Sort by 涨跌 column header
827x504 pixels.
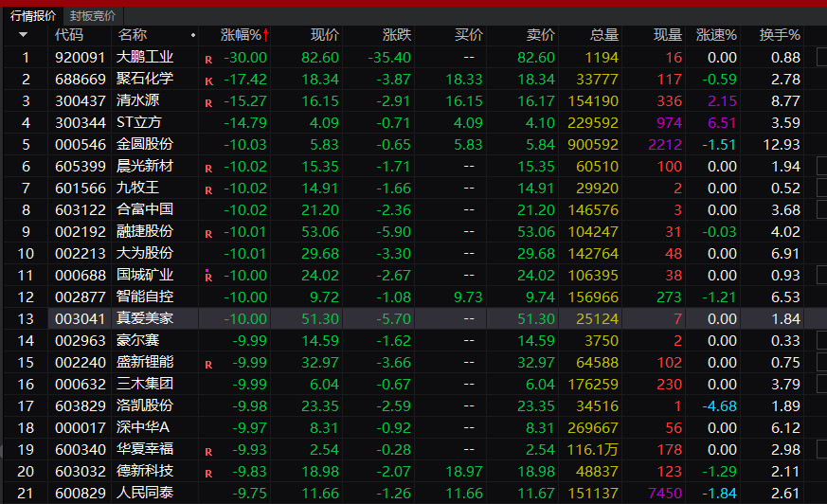coord(397,35)
